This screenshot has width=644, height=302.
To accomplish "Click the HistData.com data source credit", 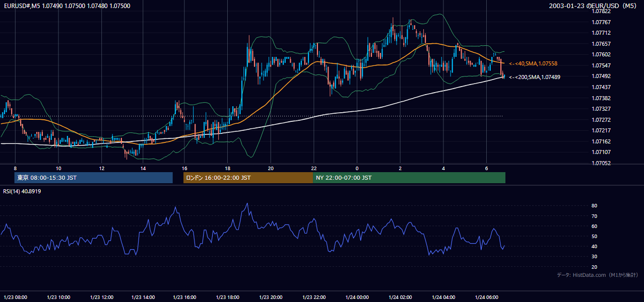I will tap(598, 275).
